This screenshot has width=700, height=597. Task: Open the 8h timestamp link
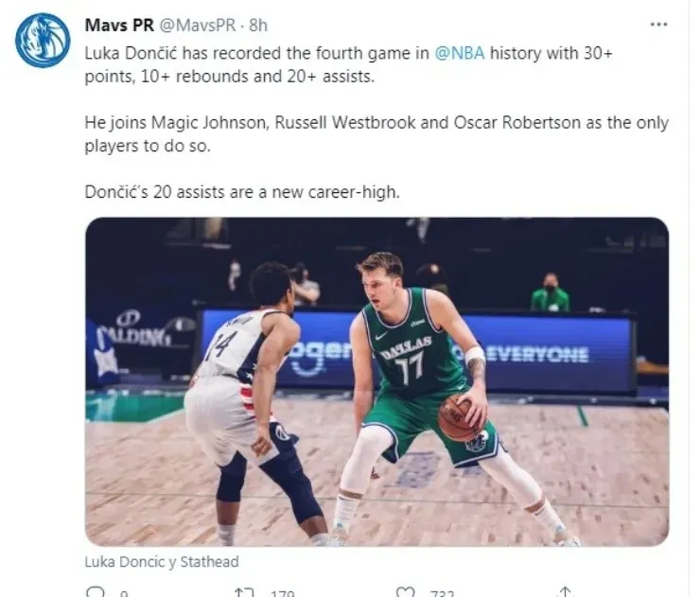pos(258,26)
